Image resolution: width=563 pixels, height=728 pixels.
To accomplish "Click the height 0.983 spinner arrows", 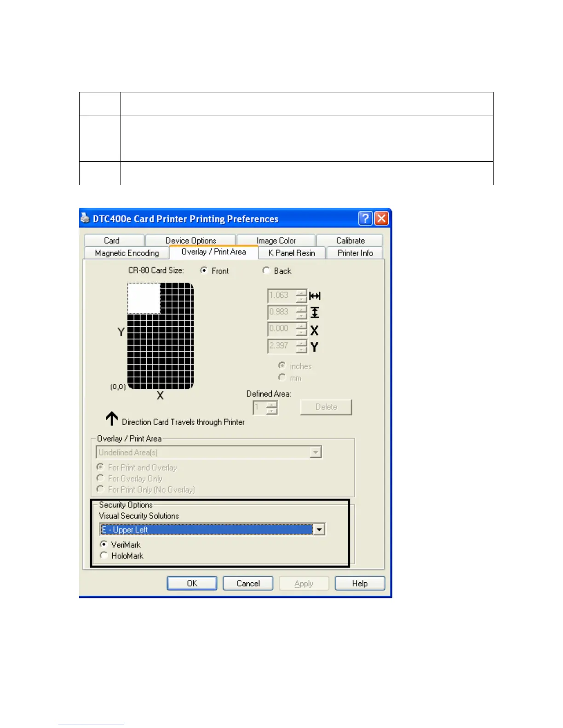I will 301,313.
